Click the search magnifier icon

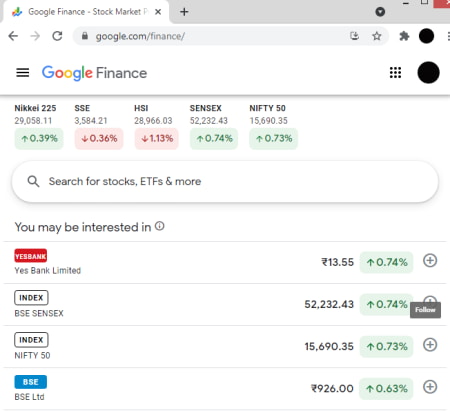(x=33, y=181)
